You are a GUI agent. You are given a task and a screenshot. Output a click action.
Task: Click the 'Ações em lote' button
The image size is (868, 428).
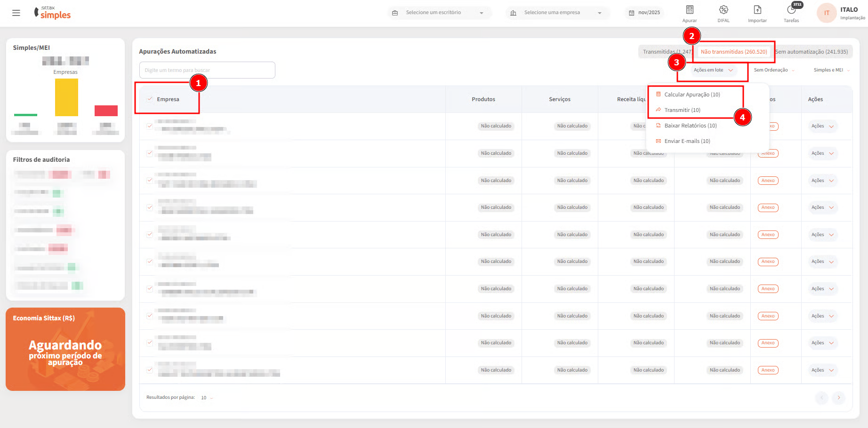tap(713, 70)
